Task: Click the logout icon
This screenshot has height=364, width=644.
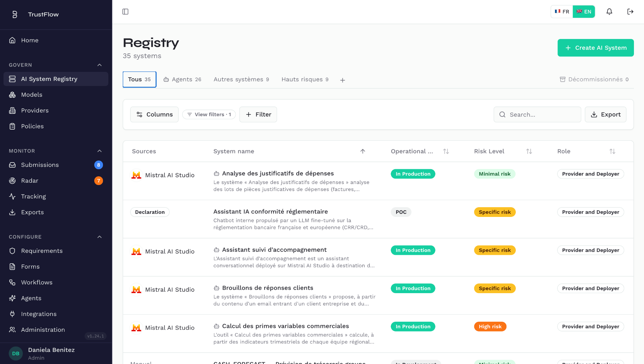Action: click(x=630, y=12)
